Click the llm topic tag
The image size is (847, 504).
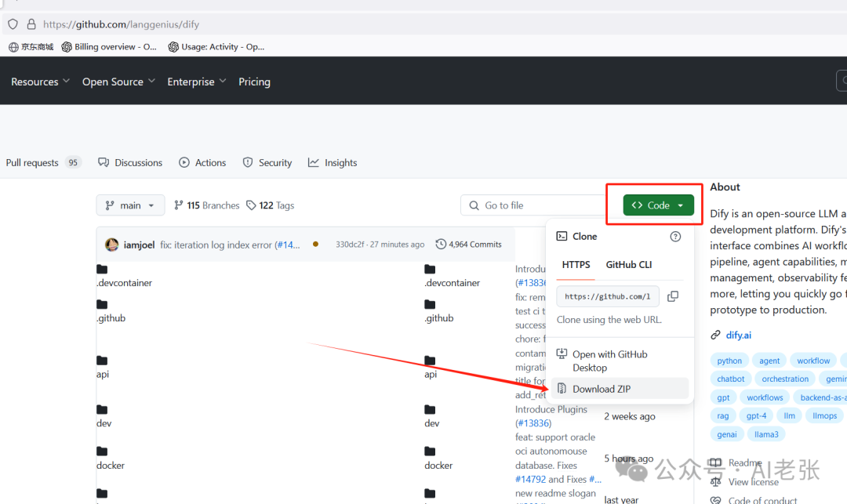(789, 415)
